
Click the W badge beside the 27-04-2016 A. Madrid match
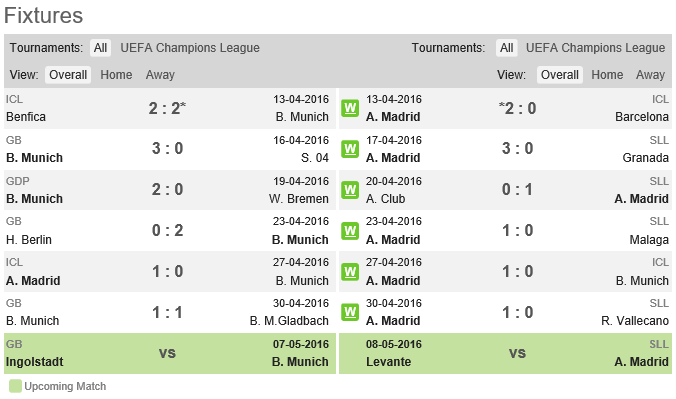(350, 272)
